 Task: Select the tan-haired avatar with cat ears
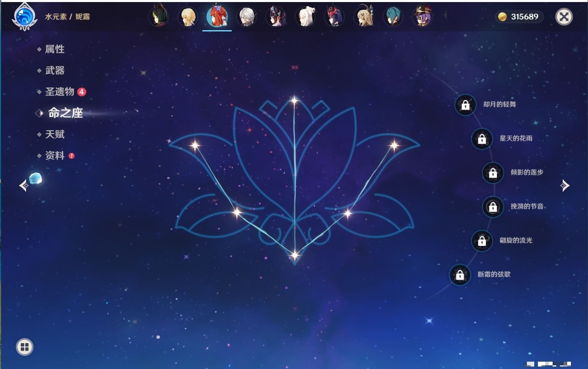364,17
